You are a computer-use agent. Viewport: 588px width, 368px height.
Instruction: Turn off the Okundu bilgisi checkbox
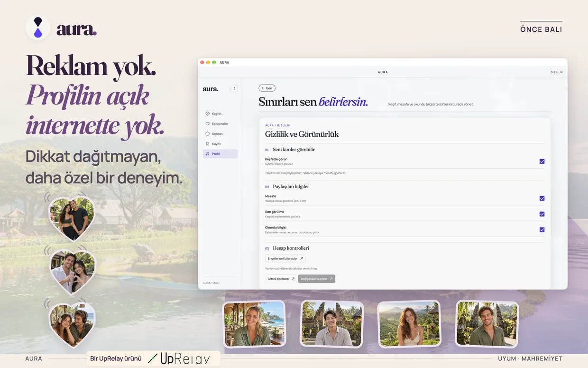(x=542, y=230)
